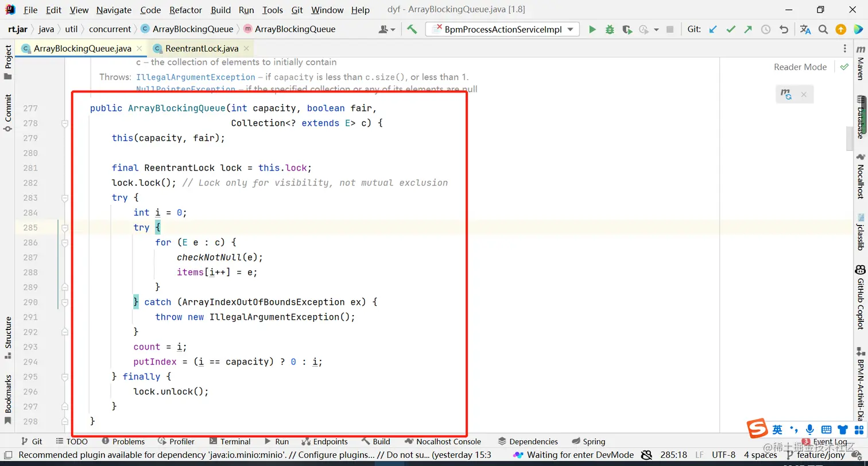Open the Endpoints tool window
This screenshot has height=466, width=868.
click(324, 441)
